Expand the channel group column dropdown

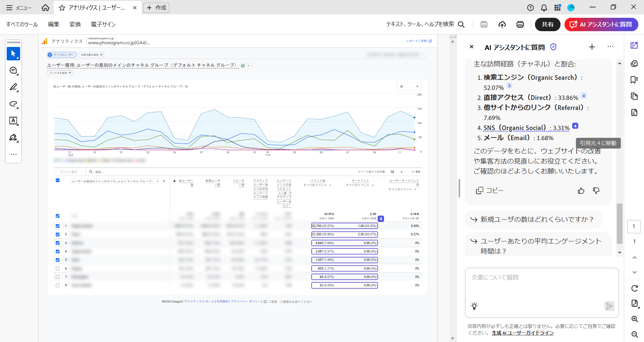click(x=158, y=181)
